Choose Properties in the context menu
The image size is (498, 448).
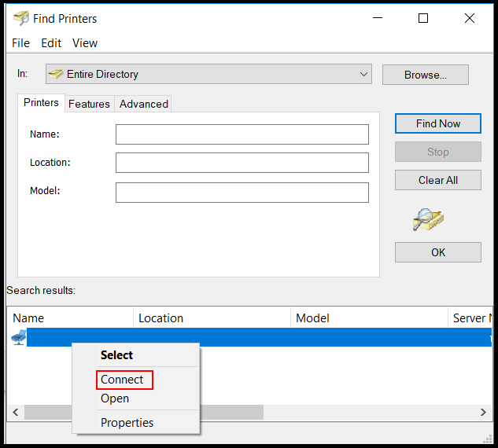coord(127,423)
